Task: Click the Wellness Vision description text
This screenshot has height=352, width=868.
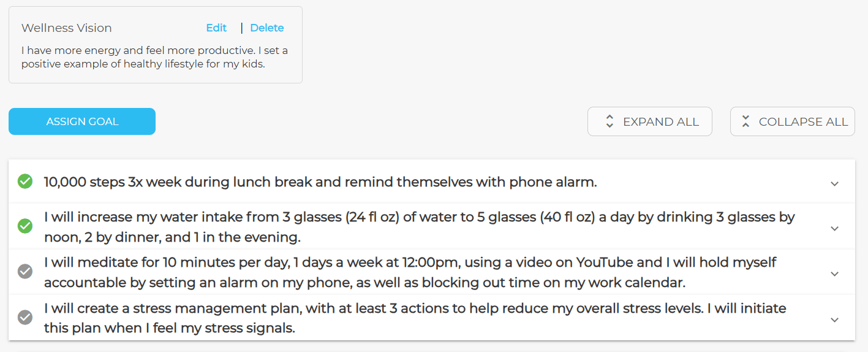Action: (x=154, y=57)
